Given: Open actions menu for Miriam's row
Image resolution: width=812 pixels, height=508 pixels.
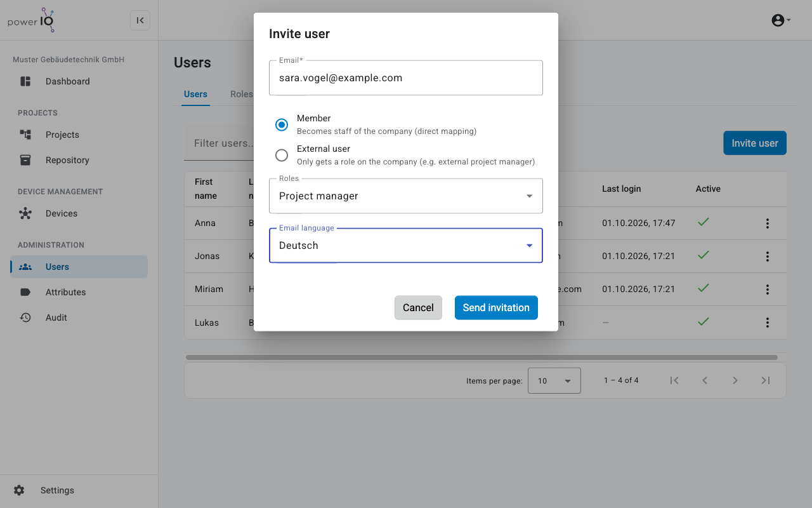Looking at the screenshot, I should coord(768,290).
